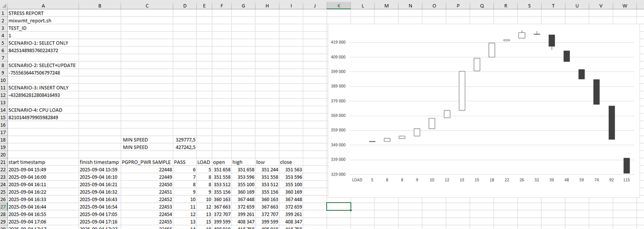Viewport: 644px width, 229px height.
Task: Select row 27 header
Action: 4,206
